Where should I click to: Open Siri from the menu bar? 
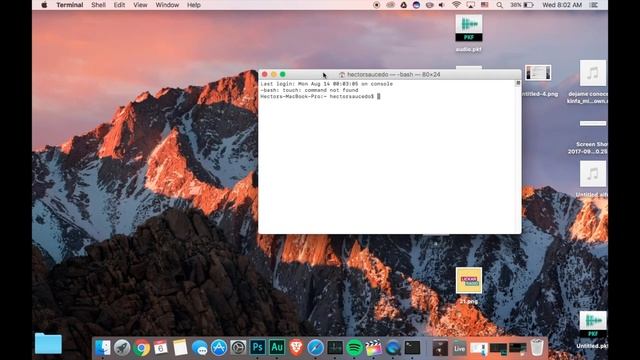click(x=416, y=5)
